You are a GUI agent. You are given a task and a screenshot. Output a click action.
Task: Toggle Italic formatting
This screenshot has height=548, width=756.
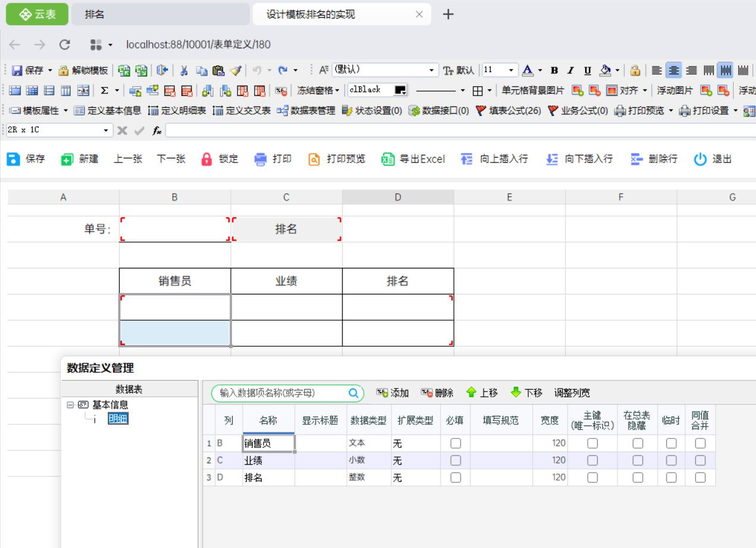571,70
